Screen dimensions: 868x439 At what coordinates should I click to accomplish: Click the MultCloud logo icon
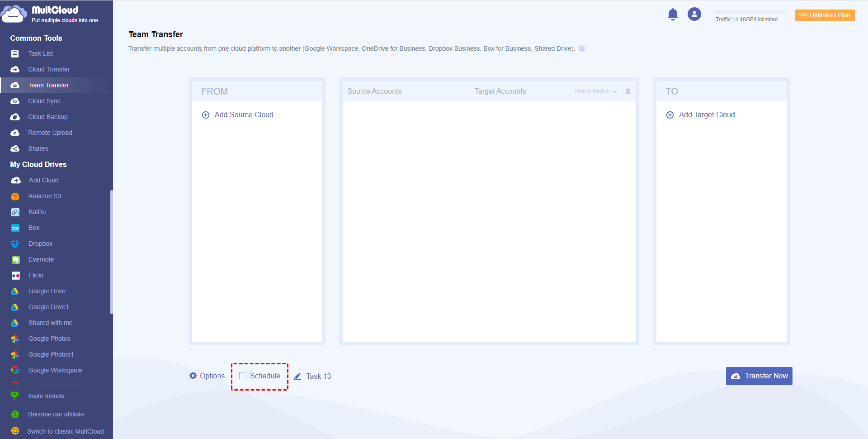click(x=14, y=14)
